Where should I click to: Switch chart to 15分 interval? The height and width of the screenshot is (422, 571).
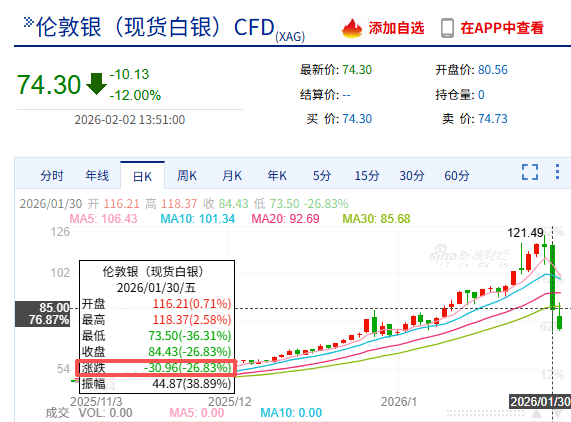click(x=367, y=176)
